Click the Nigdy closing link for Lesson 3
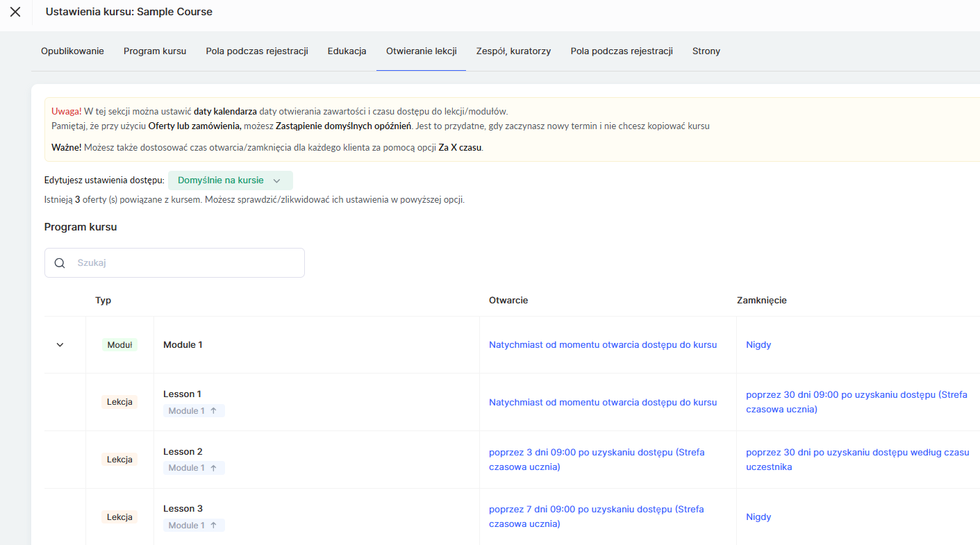 tap(758, 517)
